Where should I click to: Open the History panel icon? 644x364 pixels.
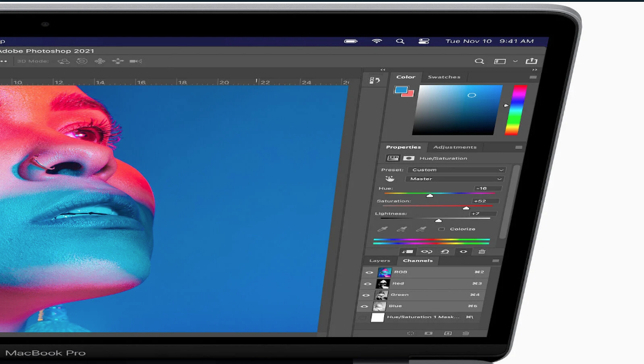point(375,81)
